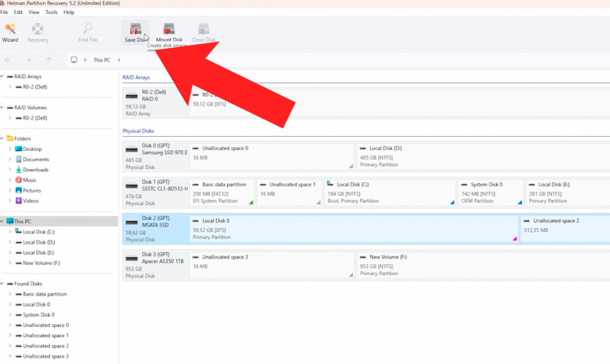610x364 pixels.
Task: Select Videos folder in tree
Action: coord(31,200)
